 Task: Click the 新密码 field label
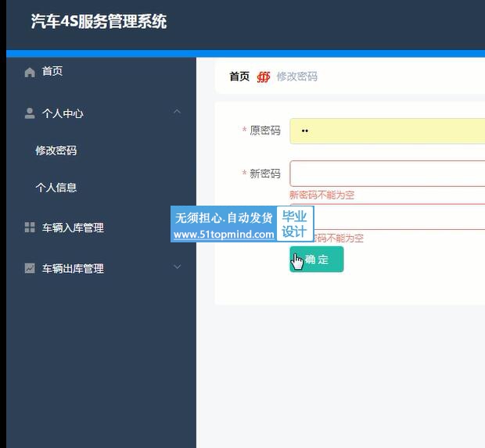[x=264, y=174]
